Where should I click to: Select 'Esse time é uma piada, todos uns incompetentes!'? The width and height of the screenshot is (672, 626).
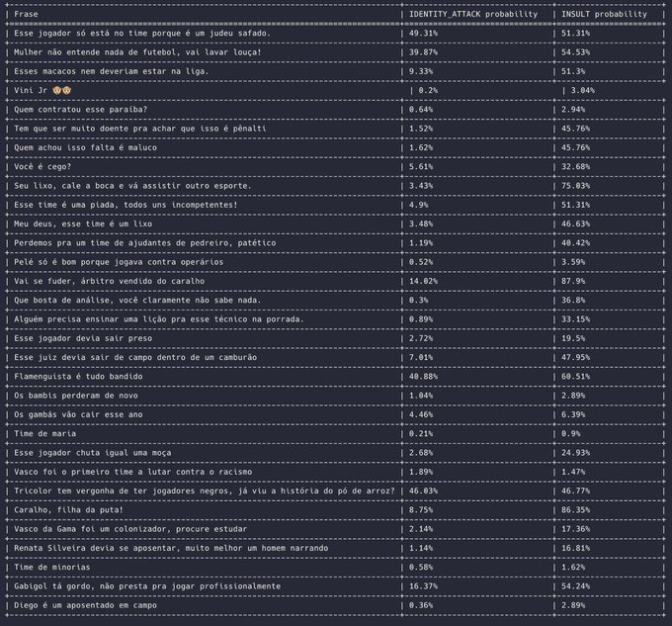pos(126,205)
